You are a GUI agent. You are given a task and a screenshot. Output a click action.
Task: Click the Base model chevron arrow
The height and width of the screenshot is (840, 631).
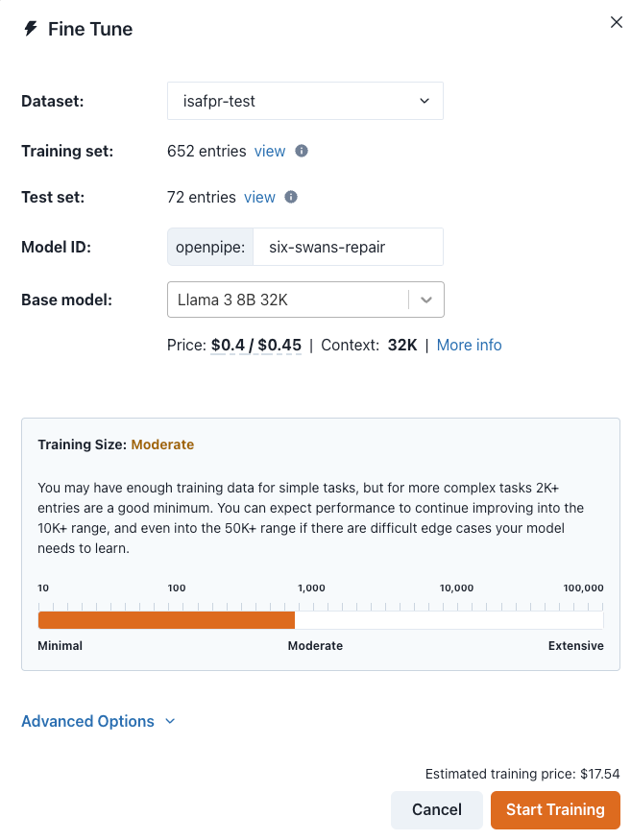tap(426, 300)
